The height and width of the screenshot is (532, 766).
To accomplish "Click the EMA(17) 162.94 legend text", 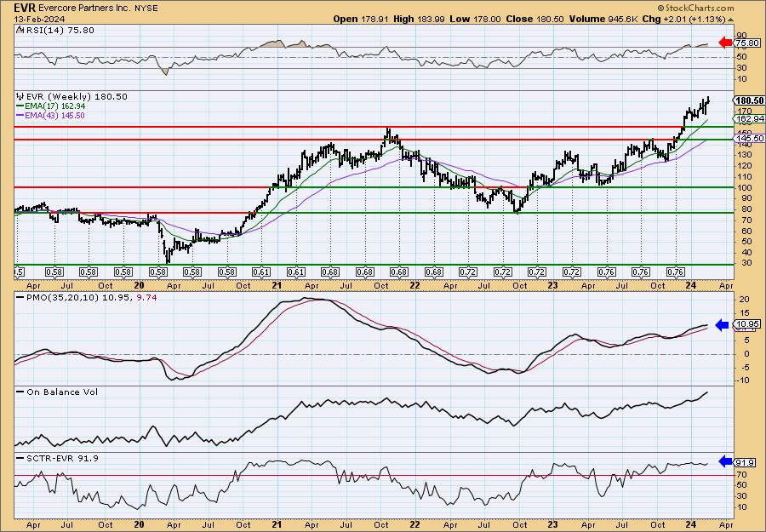I will click(x=54, y=106).
